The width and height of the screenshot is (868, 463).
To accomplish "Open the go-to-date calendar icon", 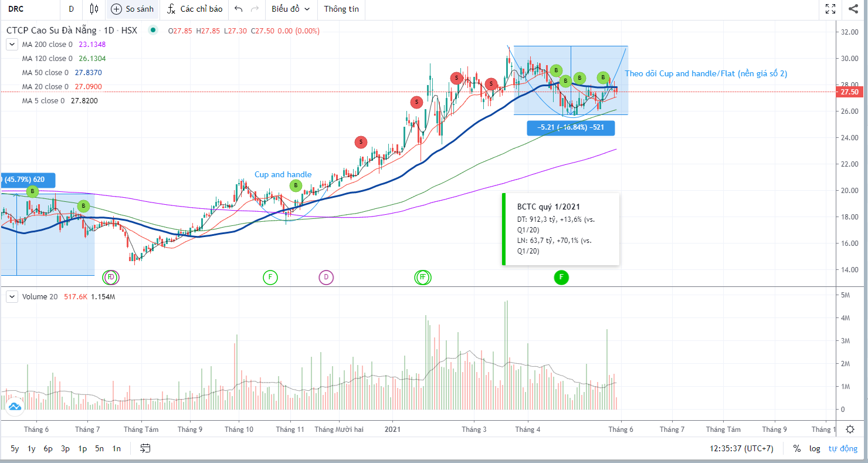I will pyautogui.click(x=145, y=448).
